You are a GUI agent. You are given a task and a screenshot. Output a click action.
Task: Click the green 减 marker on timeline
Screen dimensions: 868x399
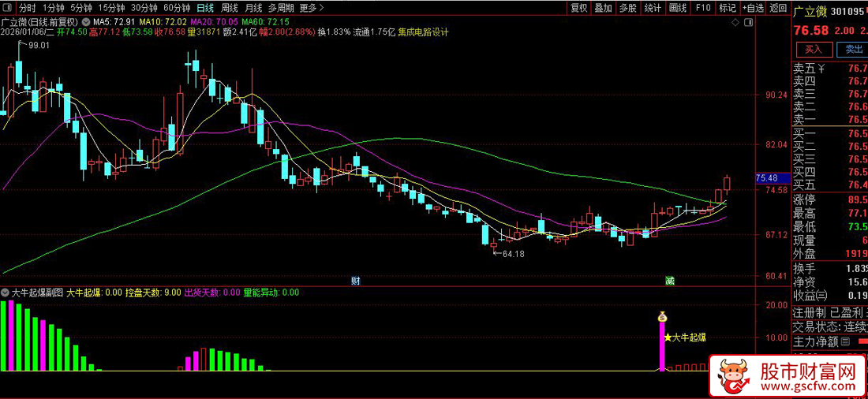tap(669, 282)
